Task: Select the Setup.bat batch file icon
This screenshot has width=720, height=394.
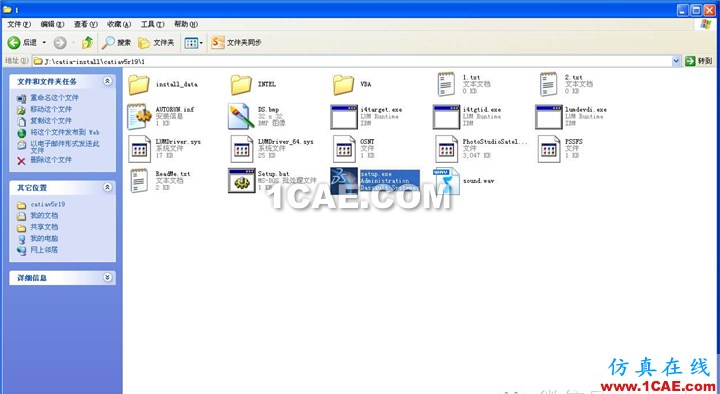Action: click(242, 180)
